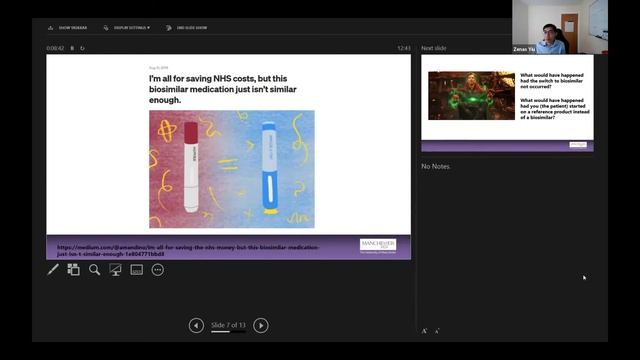Toggle black or unblack slide show

(x=116, y=270)
